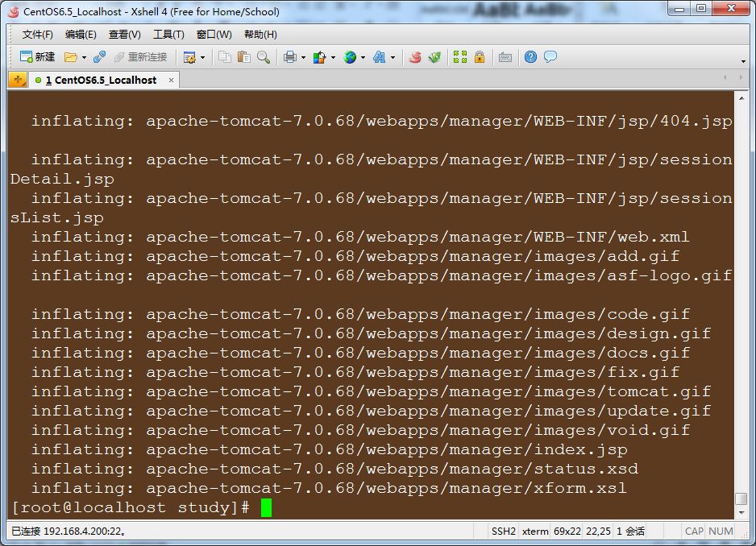
Task: Click the status text 已连接 192.168.4.200:22
Action: (69, 531)
